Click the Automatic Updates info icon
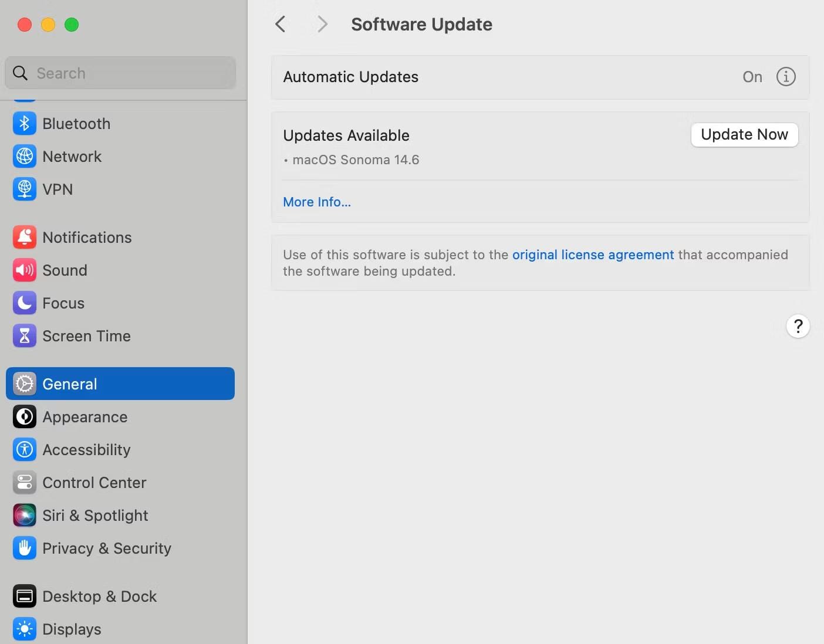The height and width of the screenshot is (644, 824). (786, 77)
